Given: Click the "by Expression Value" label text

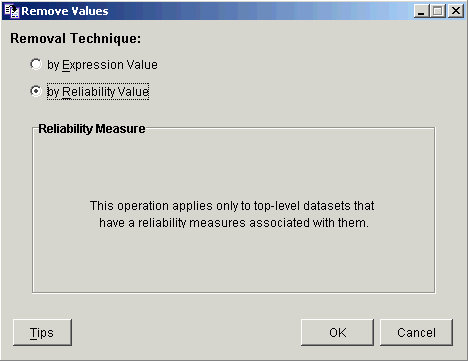Looking at the screenshot, I should [102, 65].
